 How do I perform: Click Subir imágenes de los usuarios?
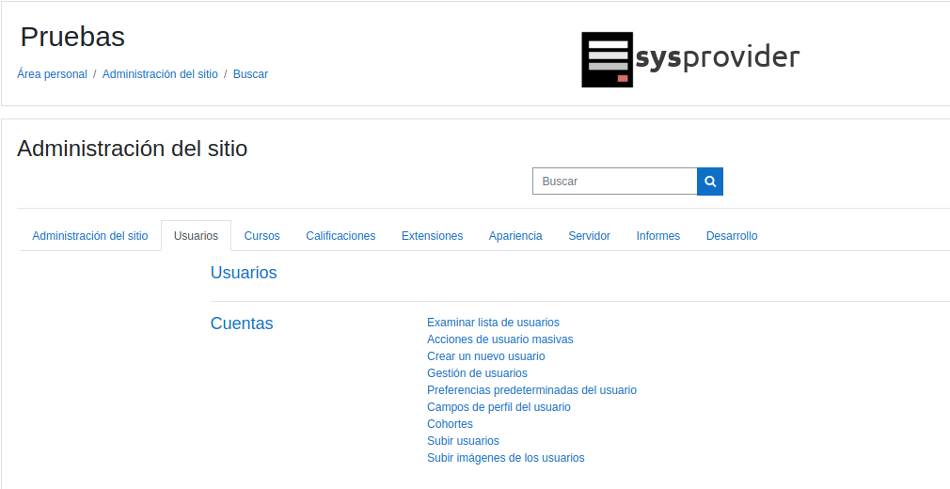pos(505,459)
